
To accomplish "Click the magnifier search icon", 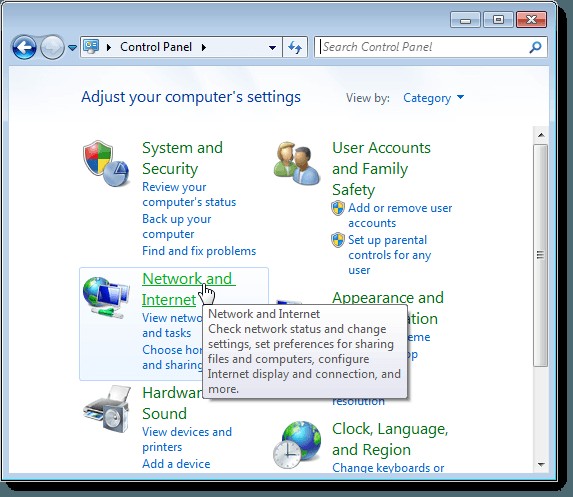I will (535, 47).
